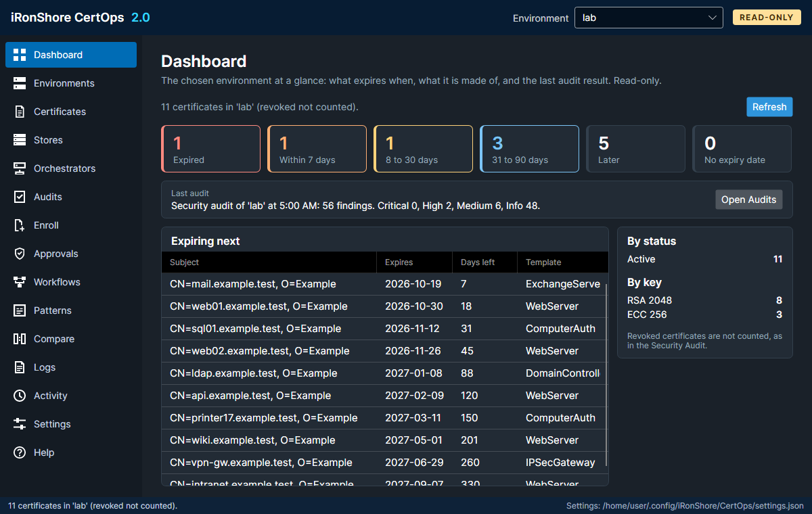The image size is (812, 514).
Task: Open the Patterns page
Action: [71, 310]
